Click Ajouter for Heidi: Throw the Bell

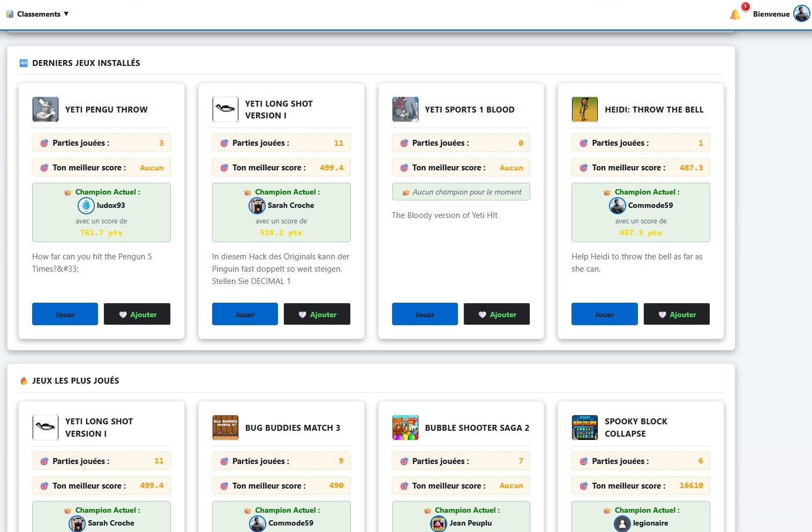(676, 314)
